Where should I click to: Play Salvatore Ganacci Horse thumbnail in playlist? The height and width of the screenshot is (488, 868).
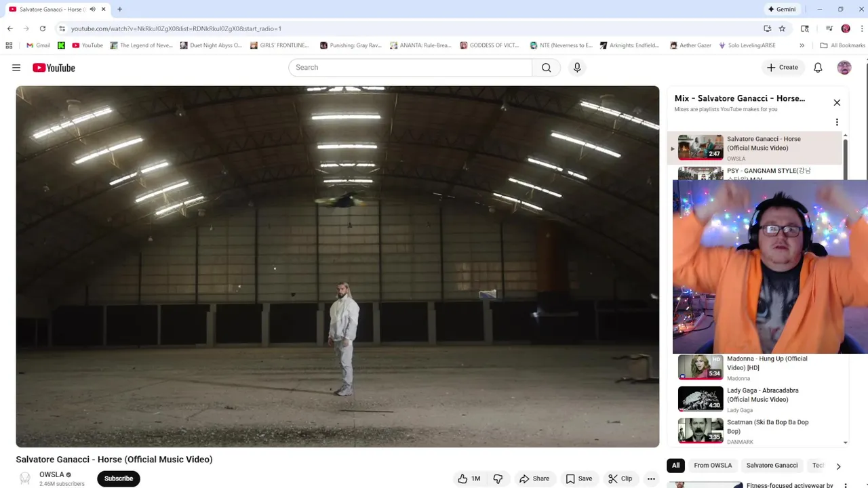point(701,147)
